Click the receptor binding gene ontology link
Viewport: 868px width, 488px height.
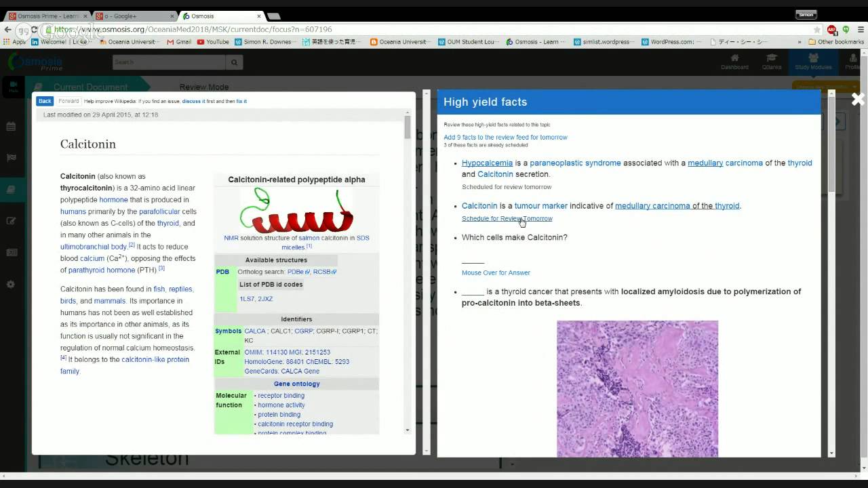pyautogui.click(x=281, y=395)
